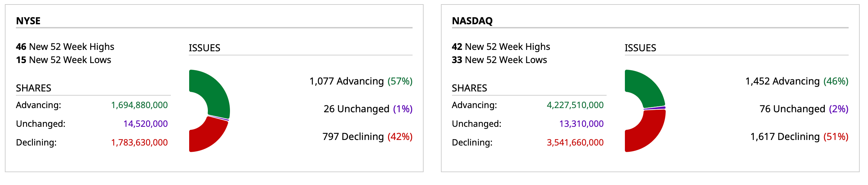Select the red declining slice of the NASDAQ donut
This screenshot has width=868, height=185.
648,133
